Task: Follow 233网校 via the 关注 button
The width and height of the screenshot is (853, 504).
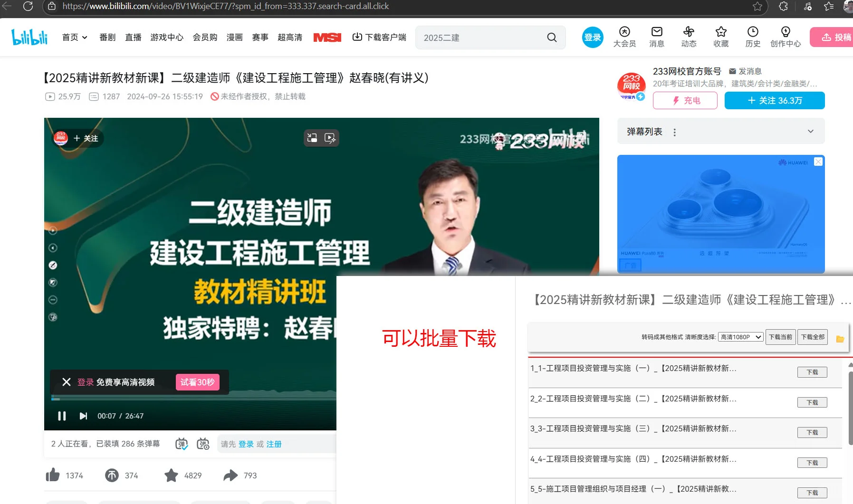Action: pyautogui.click(x=774, y=100)
